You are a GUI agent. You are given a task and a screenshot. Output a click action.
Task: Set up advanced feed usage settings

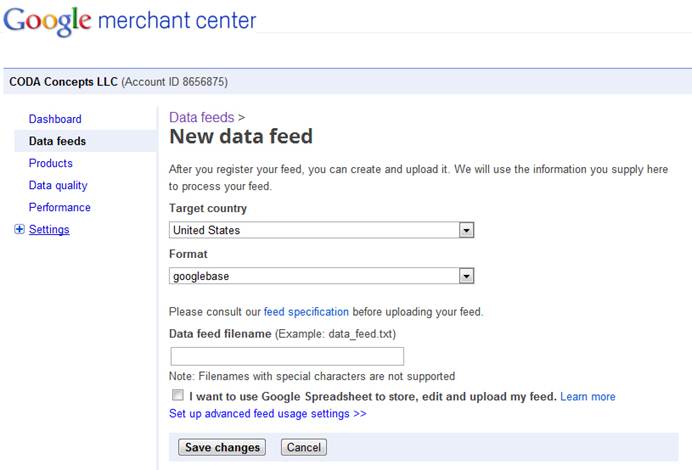click(x=267, y=414)
